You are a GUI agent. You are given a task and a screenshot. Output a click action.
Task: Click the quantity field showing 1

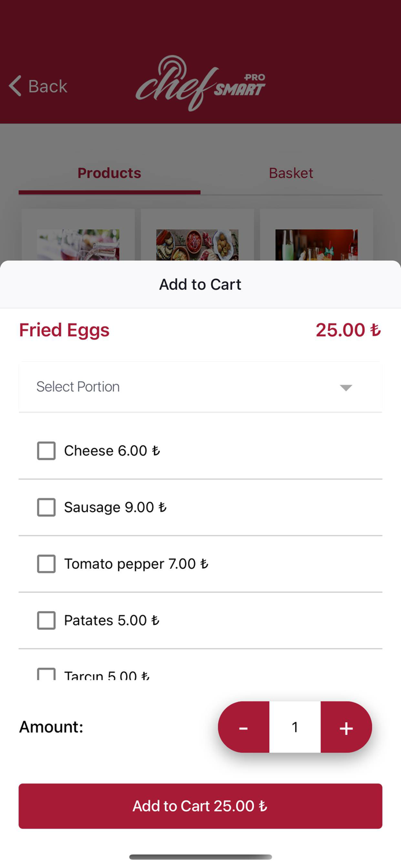coord(295,727)
